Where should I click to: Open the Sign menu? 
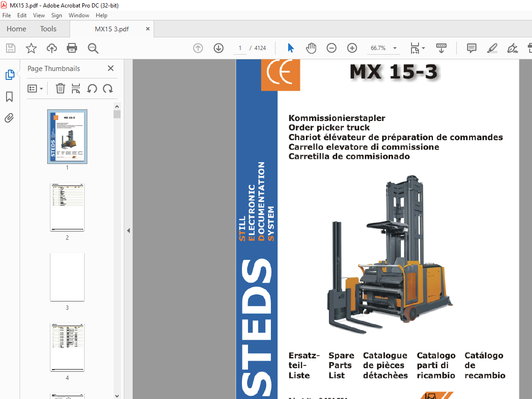pos(57,15)
